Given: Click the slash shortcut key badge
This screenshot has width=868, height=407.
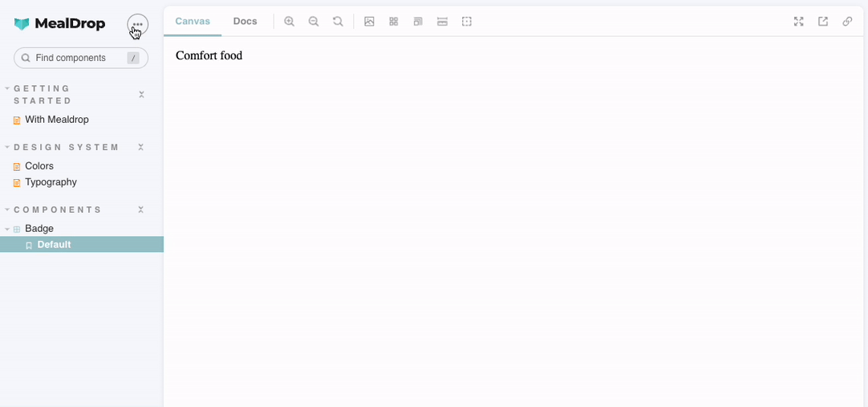Looking at the screenshot, I should tap(133, 58).
